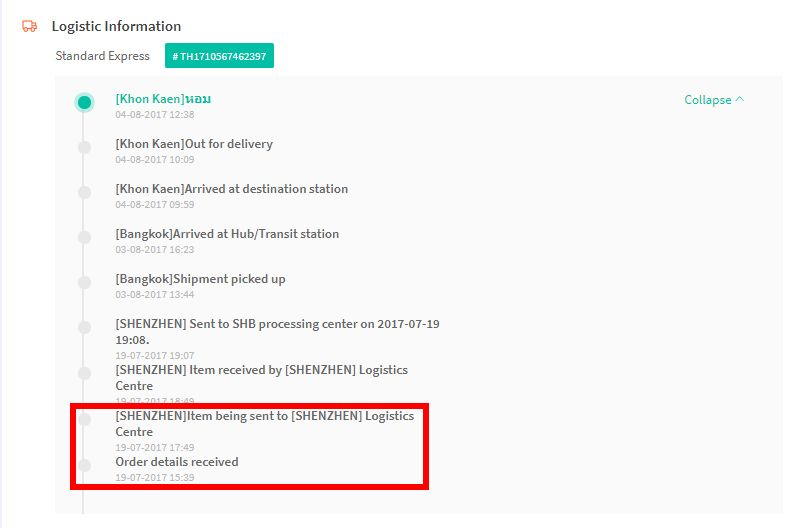
Task: Click timestamp 04-08-2017 09:59
Action: pos(154,204)
